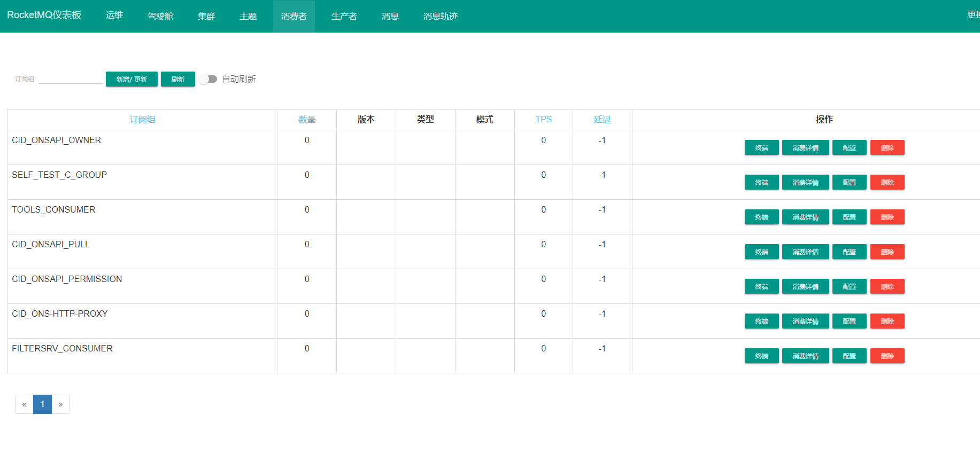Click 删除 for SELF_TEST_C_GROUP
This screenshot has width=980, height=462.
click(888, 182)
